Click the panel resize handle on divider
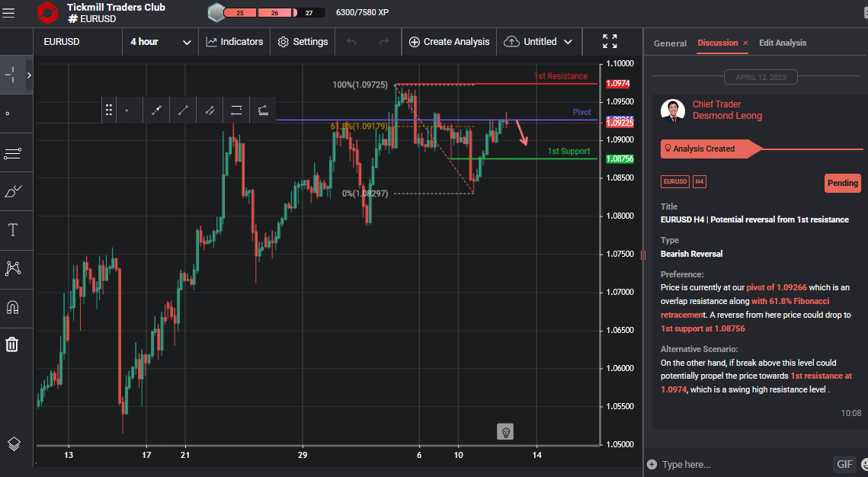 [x=642, y=255]
